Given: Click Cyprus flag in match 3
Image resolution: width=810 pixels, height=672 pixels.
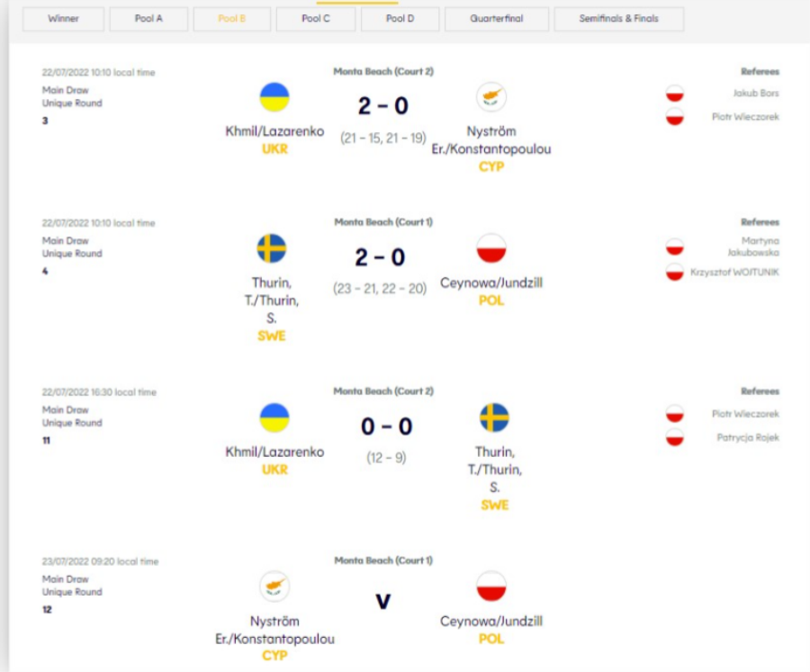Looking at the screenshot, I should (491, 97).
